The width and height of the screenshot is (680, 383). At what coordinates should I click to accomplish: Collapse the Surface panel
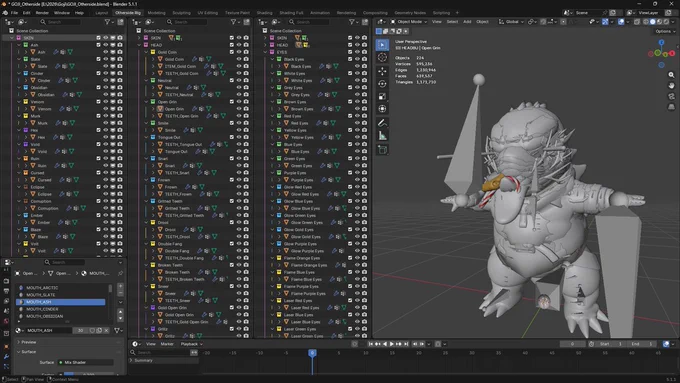click(x=28, y=352)
